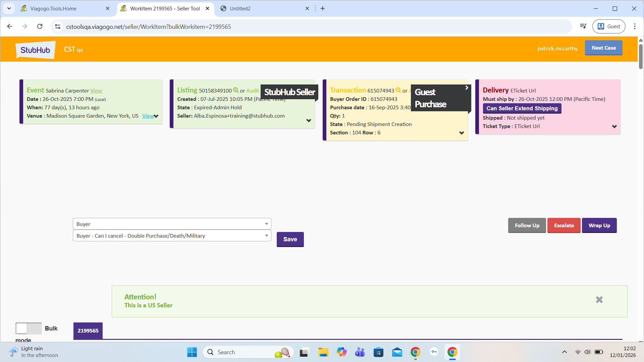Click the Event View link for Sabrina Carpenter
The width and height of the screenshot is (644, 362).
coord(96,91)
